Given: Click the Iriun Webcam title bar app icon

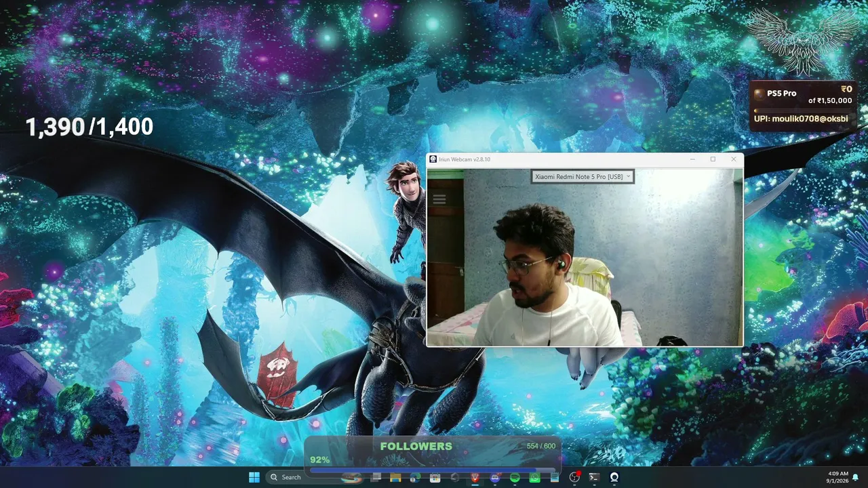Looking at the screenshot, I should coord(433,159).
